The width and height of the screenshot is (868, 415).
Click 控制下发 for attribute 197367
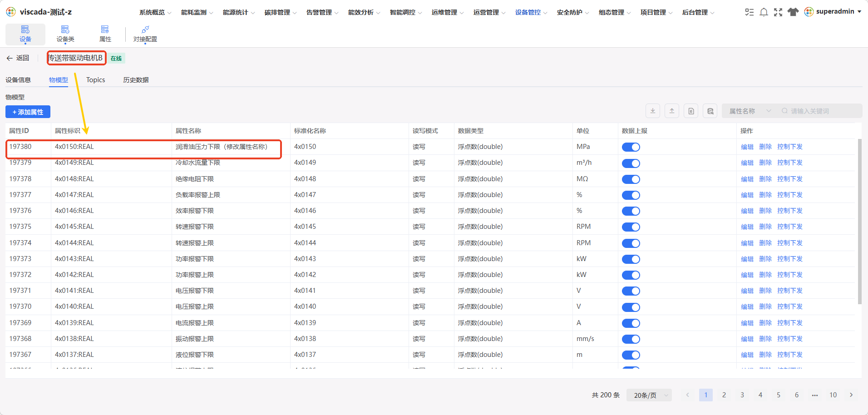click(x=789, y=355)
